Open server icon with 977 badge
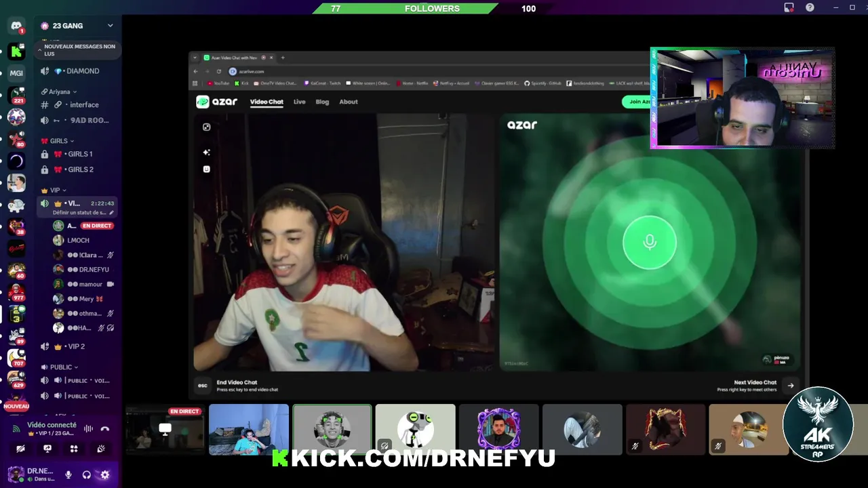Viewport: 868px width, 488px height. click(x=16, y=292)
